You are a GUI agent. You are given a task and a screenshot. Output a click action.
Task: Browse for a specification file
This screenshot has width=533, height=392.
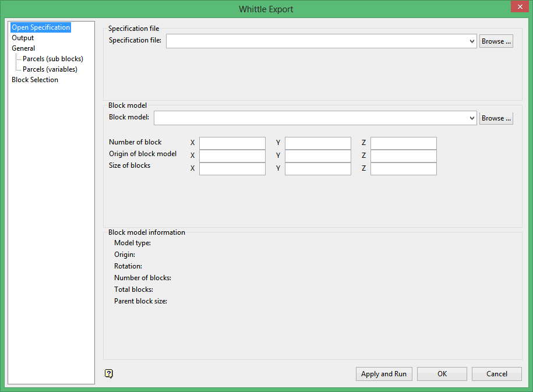496,41
